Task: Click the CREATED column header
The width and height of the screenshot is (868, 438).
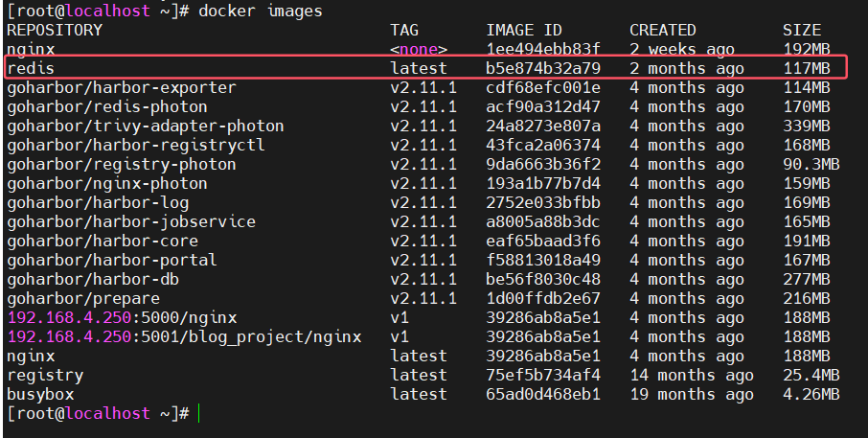Action: point(662,30)
